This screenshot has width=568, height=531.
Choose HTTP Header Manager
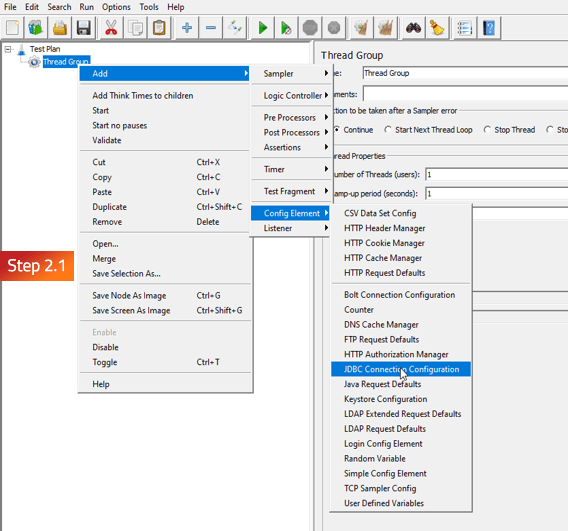[x=401, y=228]
